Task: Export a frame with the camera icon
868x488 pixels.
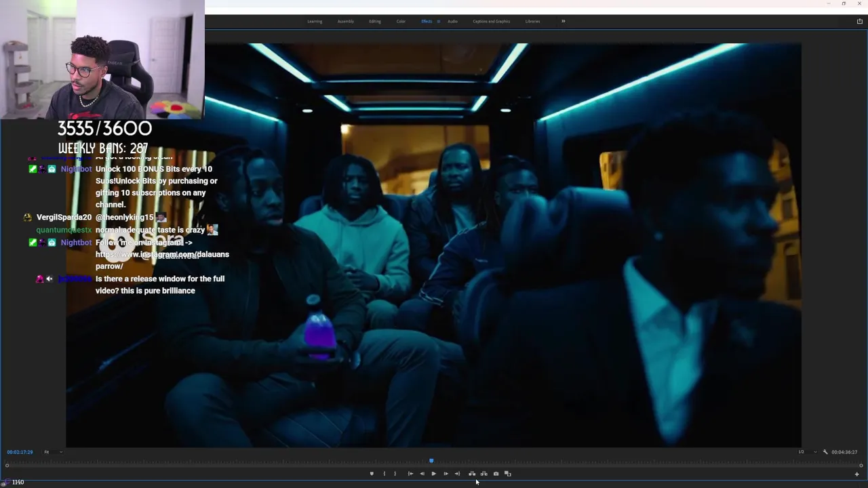Action: 496,474
